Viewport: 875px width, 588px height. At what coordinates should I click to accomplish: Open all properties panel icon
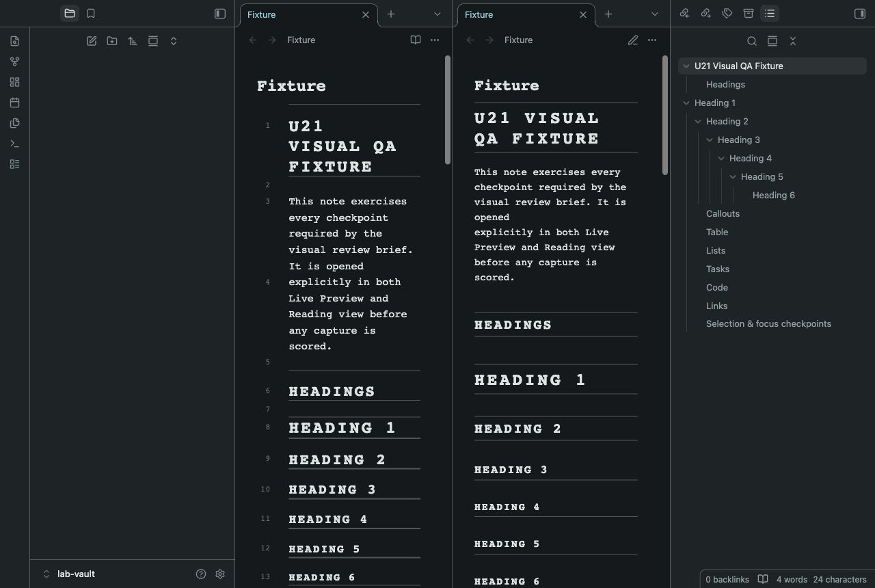point(749,14)
